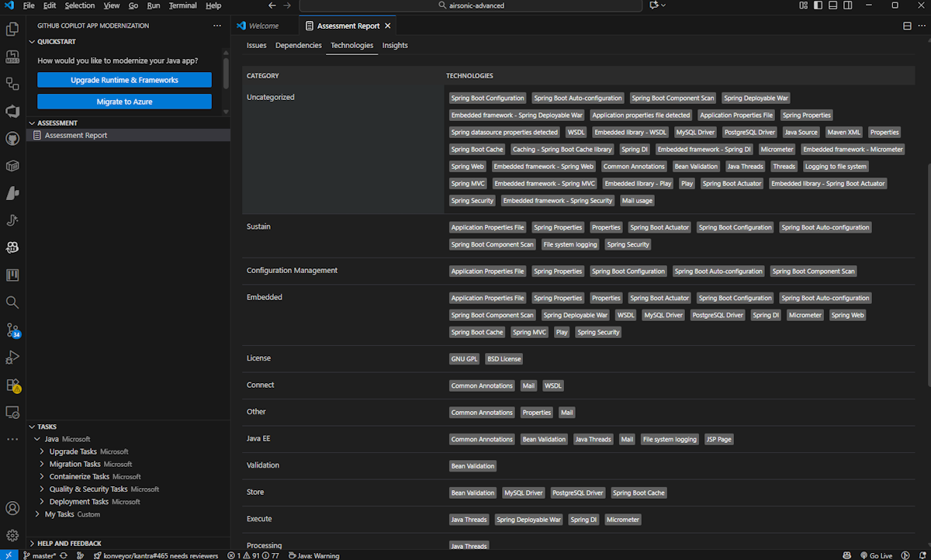The width and height of the screenshot is (931, 560).
Task: Toggle the bottom panel visibility
Action: click(x=832, y=5)
